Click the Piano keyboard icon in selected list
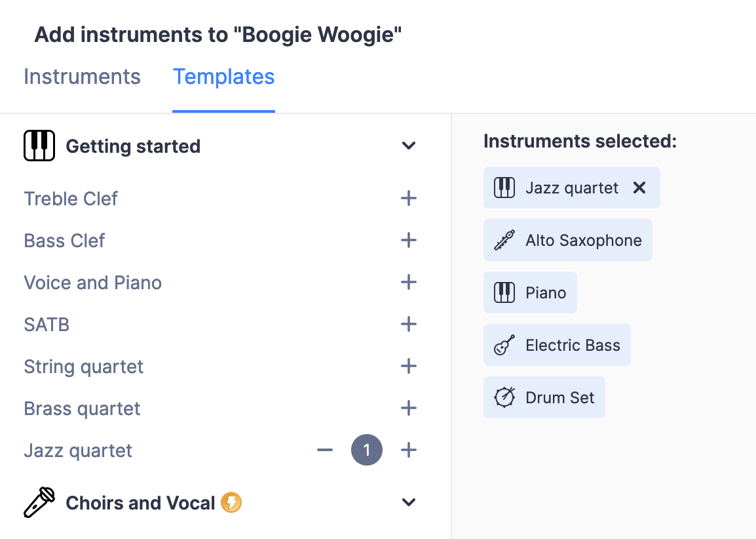Image resolution: width=756 pixels, height=539 pixels. pos(504,292)
